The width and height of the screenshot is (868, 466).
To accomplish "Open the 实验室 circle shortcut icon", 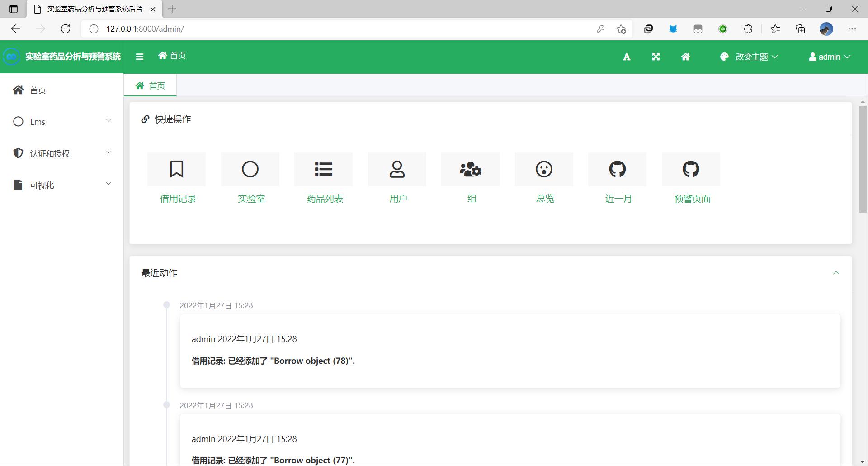I will coord(250,169).
